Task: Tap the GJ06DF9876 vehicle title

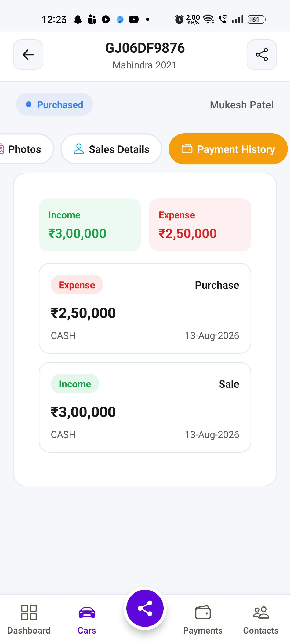Action: point(145,48)
